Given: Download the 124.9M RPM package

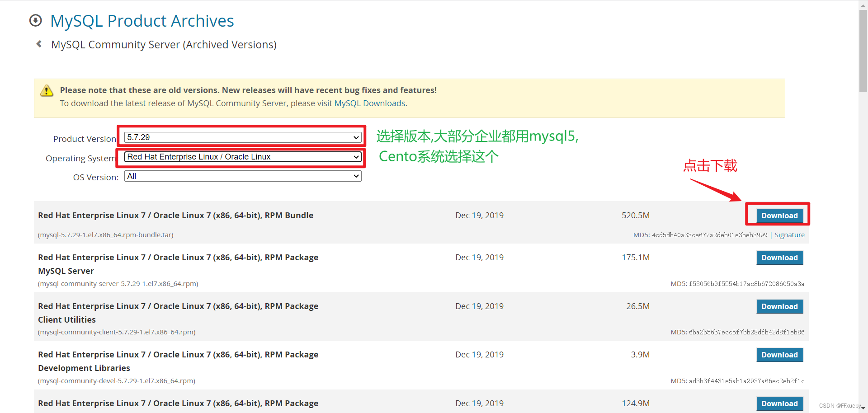Looking at the screenshot, I should 779,404.
